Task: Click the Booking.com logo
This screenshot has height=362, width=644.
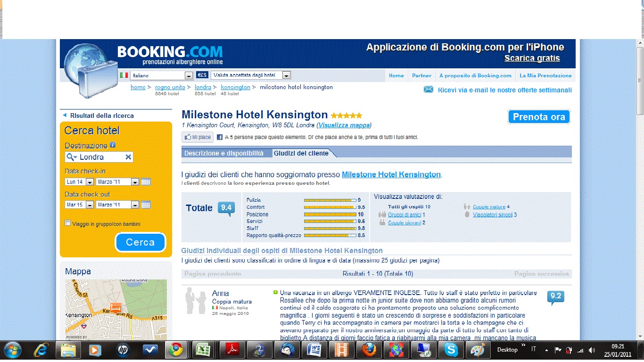Action: pyautogui.click(x=170, y=55)
